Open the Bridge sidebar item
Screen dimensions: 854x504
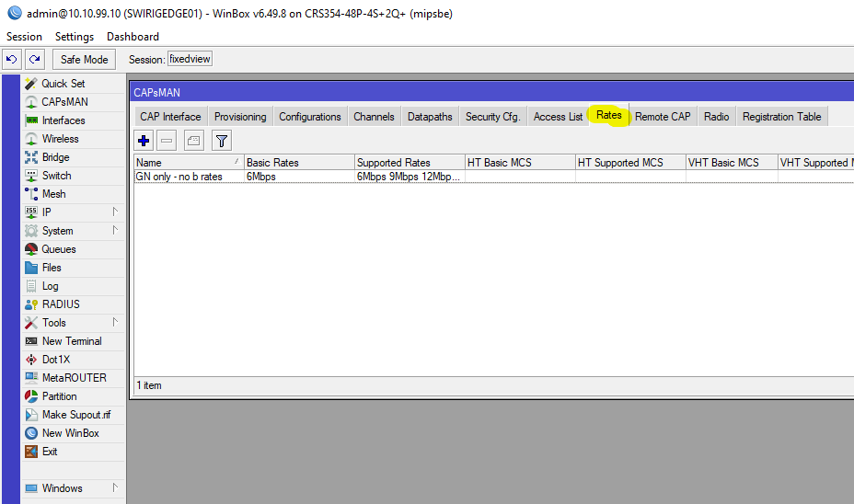click(x=55, y=157)
